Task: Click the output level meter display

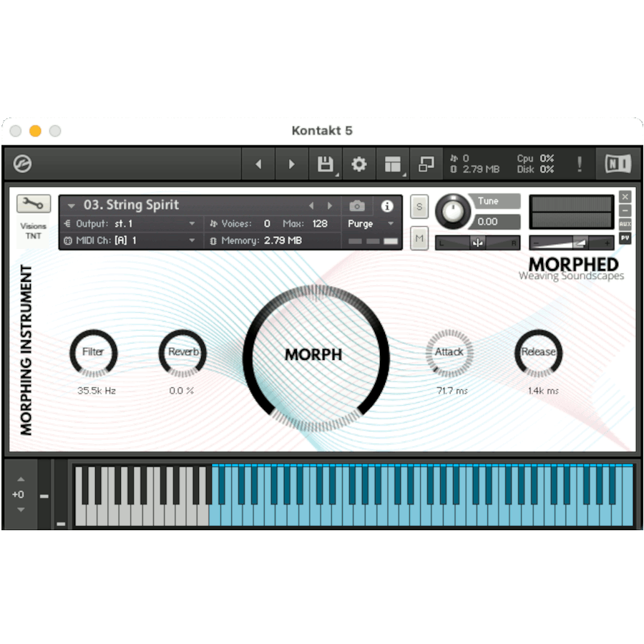Action: (571, 212)
